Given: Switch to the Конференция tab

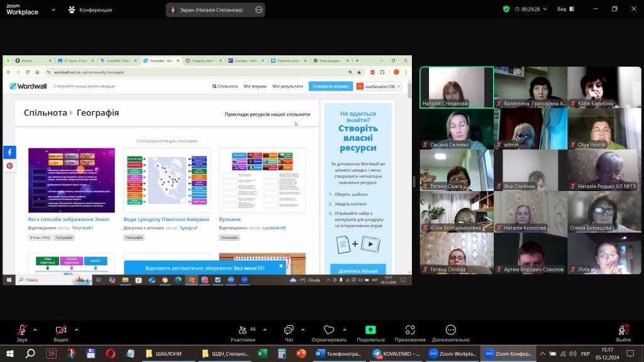Looking at the screenshot, I should [x=90, y=9].
